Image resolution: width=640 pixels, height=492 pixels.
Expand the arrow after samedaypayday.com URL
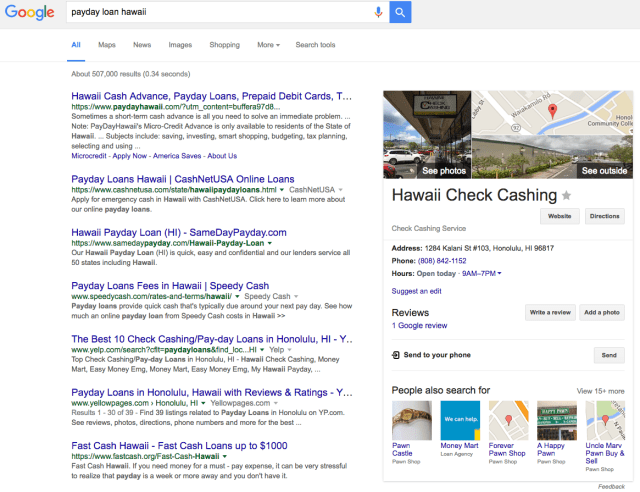[x=269, y=243]
